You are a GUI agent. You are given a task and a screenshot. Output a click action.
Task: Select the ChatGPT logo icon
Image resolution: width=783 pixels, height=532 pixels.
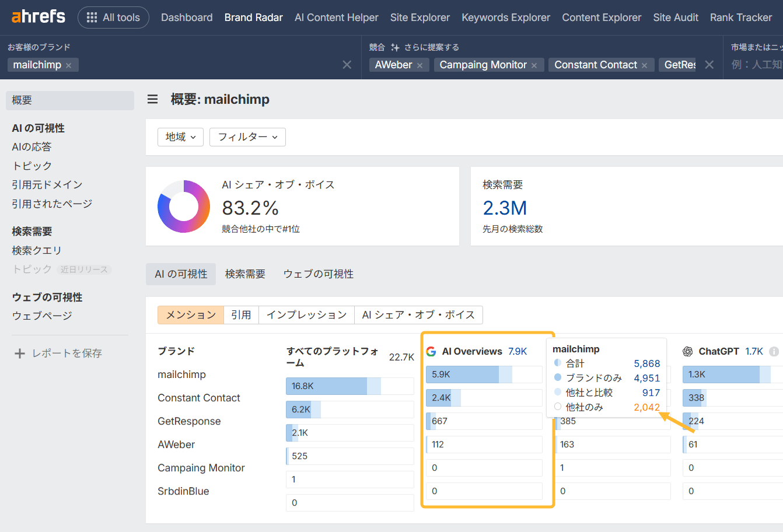pyautogui.click(x=690, y=351)
